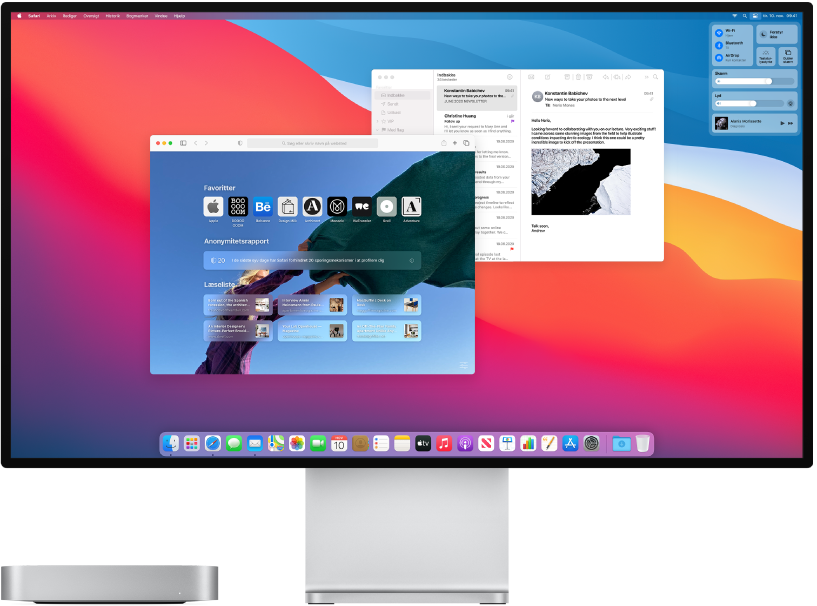Image resolution: width=817 pixels, height=606 pixels.
Task: Open the first article in Læseliste
Action: click(x=239, y=305)
